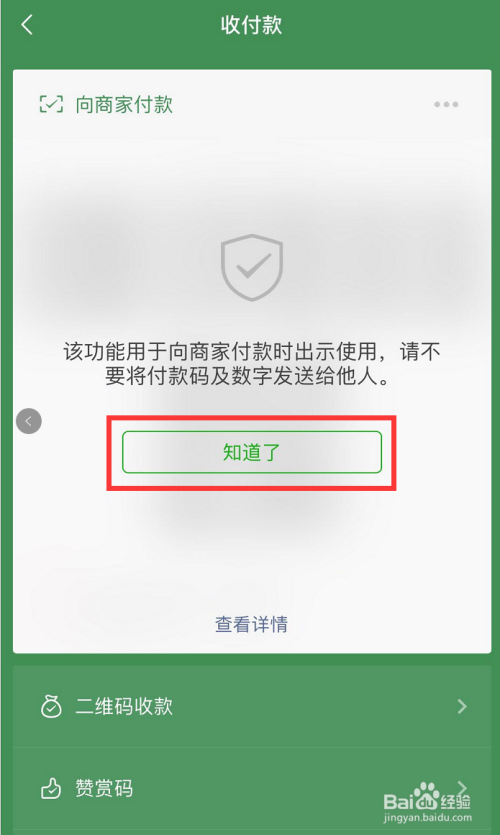The width and height of the screenshot is (500, 835).
Task: Tap the shield checkmark security icon
Action: 252,268
